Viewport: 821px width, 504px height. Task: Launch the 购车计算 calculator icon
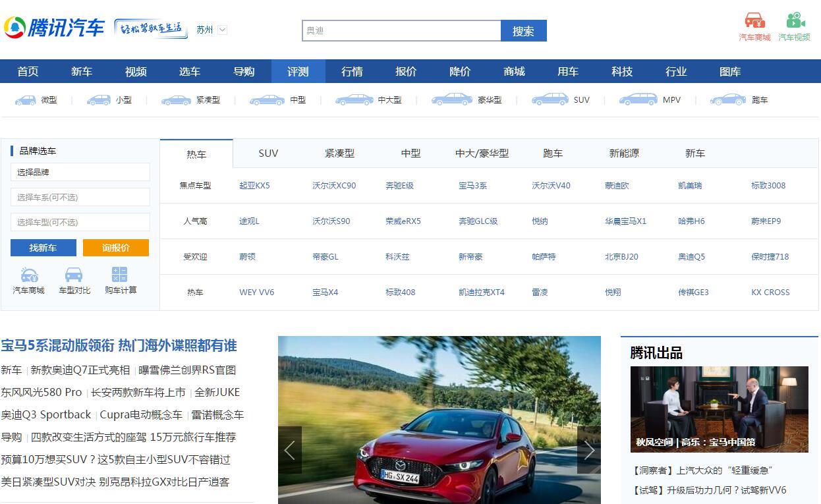coord(120,275)
